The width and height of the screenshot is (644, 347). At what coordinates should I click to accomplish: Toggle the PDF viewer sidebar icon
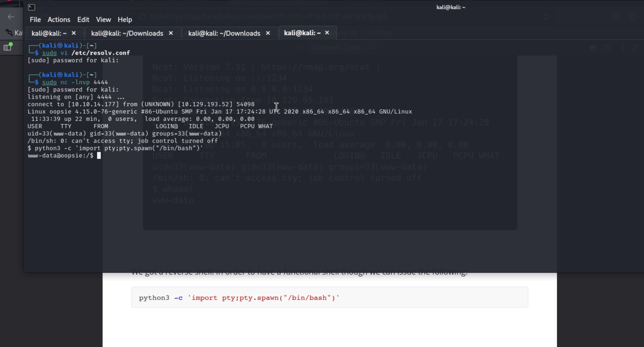coord(8,47)
